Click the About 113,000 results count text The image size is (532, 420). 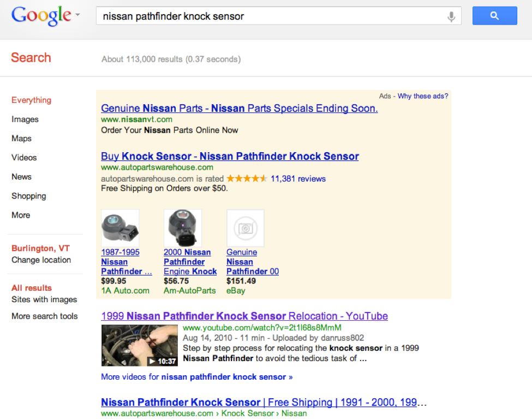coord(171,59)
